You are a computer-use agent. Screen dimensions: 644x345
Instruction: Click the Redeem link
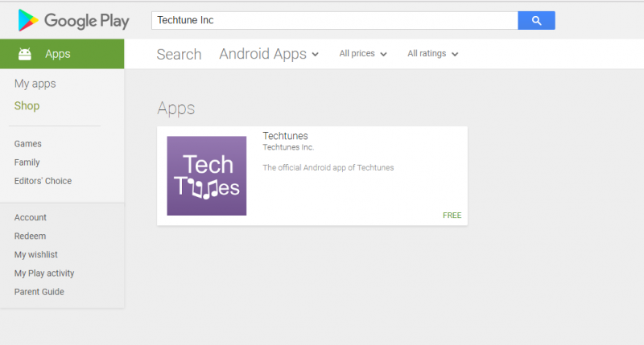30,236
